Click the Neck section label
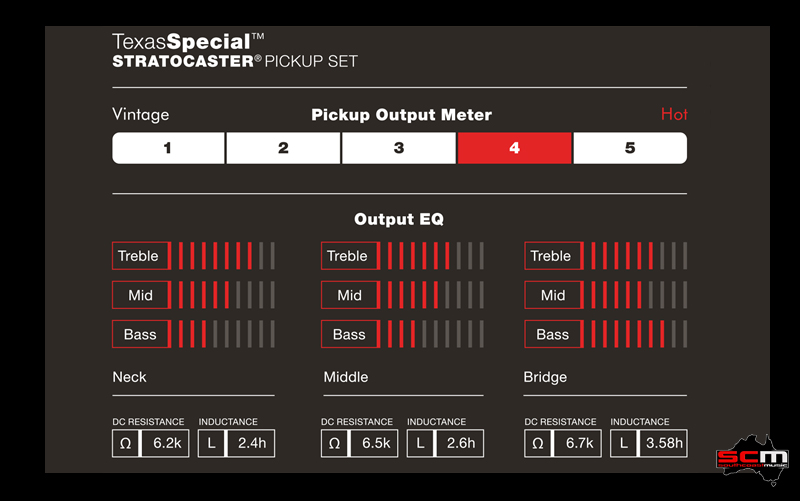 [x=129, y=377]
